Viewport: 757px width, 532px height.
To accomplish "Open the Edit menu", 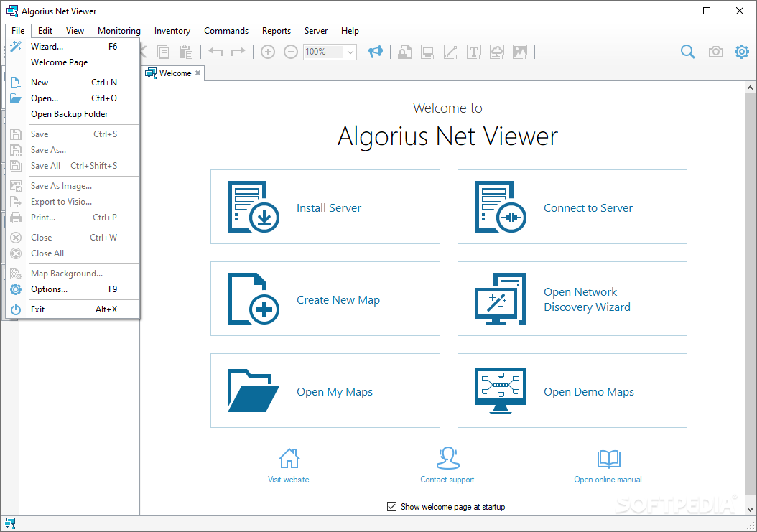I will coord(45,30).
